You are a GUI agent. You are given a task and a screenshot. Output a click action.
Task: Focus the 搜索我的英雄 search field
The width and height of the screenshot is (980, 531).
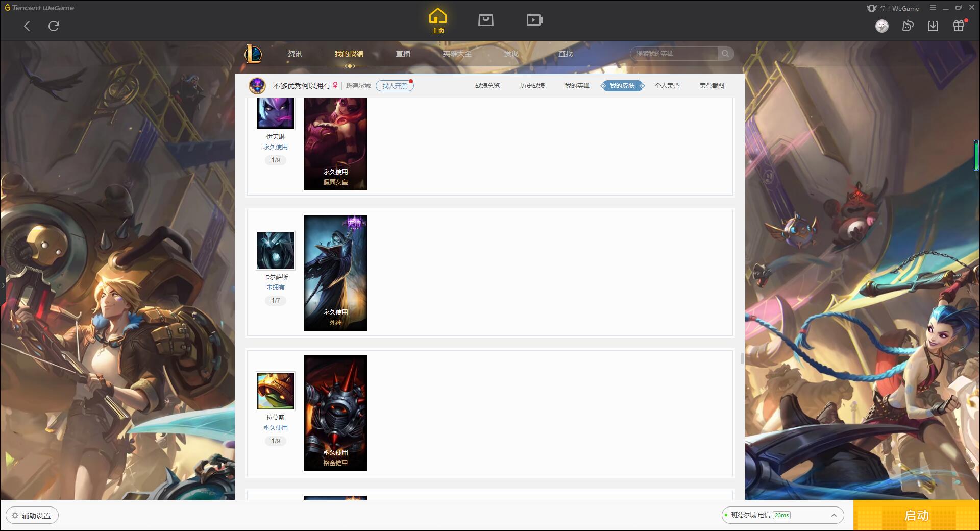[674, 54]
